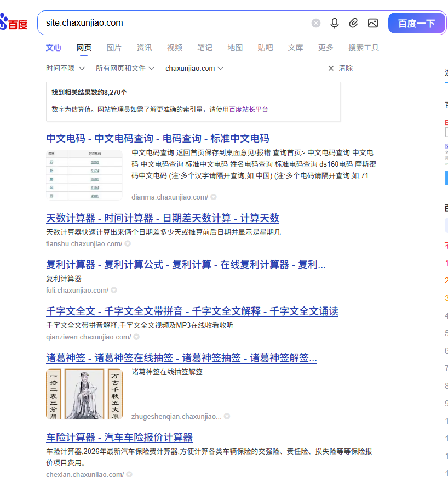Click the shield icon after zhugeshenqian.chaxunjiao

click(x=227, y=417)
